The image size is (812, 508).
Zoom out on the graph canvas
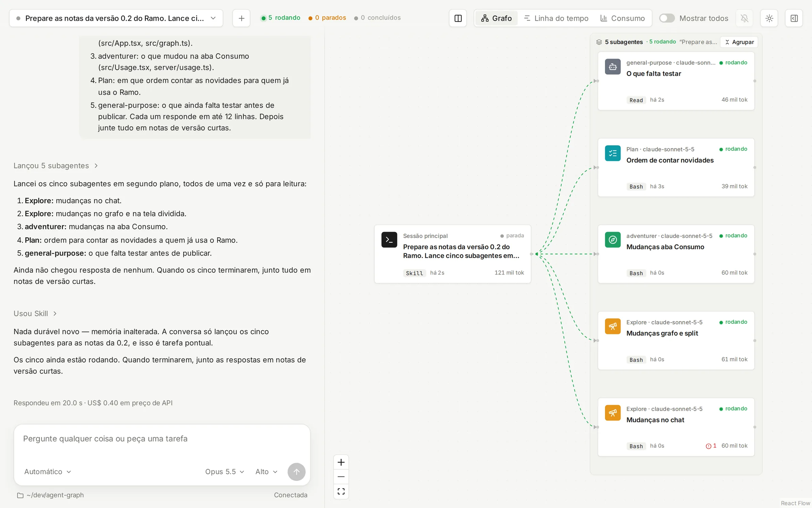tap(341, 477)
